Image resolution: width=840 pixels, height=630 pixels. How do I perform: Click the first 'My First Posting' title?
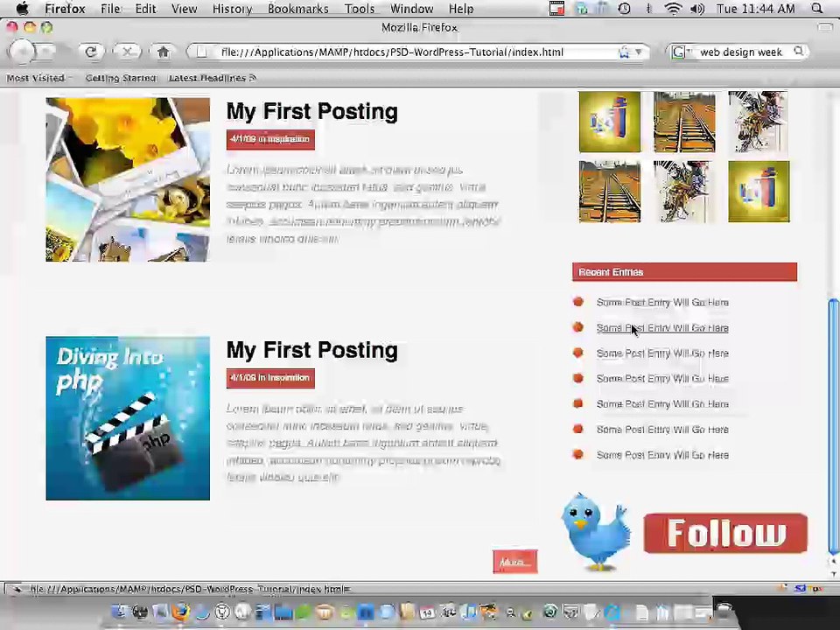312,111
